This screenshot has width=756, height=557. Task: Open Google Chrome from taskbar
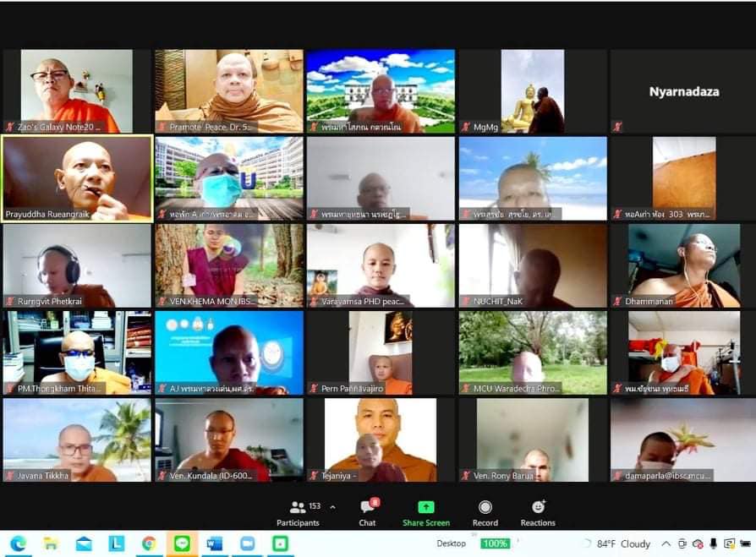click(149, 543)
